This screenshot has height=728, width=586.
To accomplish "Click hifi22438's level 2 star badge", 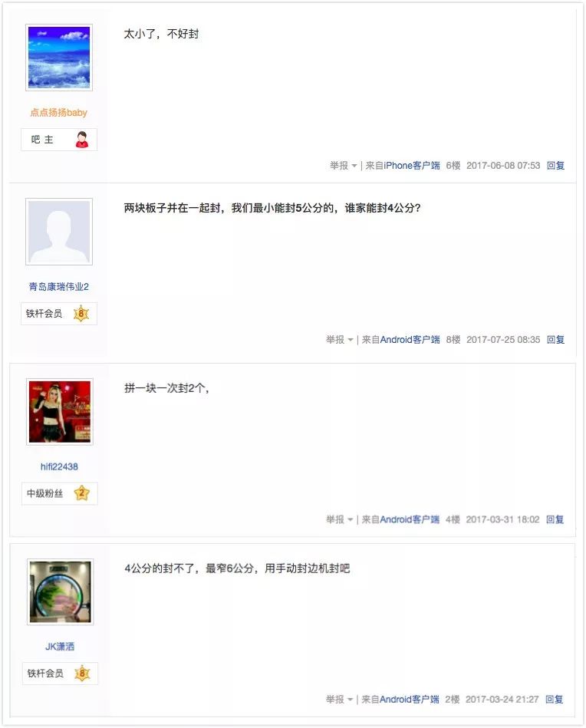I will click(x=82, y=493).
